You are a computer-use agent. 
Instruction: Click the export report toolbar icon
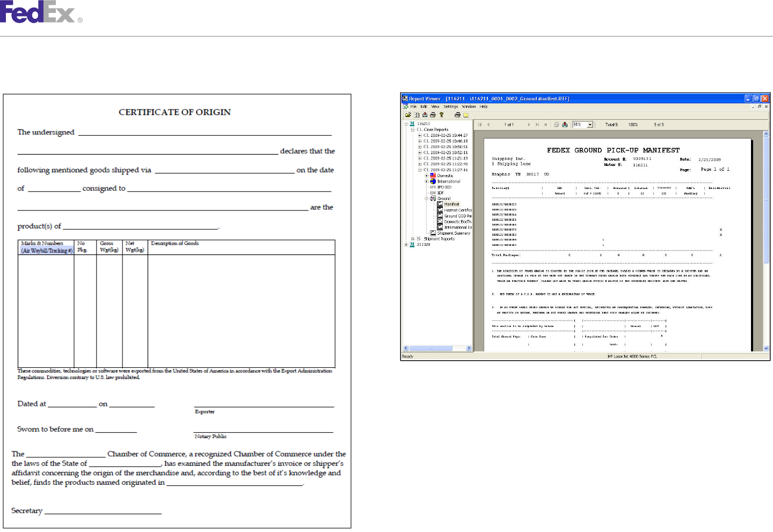pos(425,115)
